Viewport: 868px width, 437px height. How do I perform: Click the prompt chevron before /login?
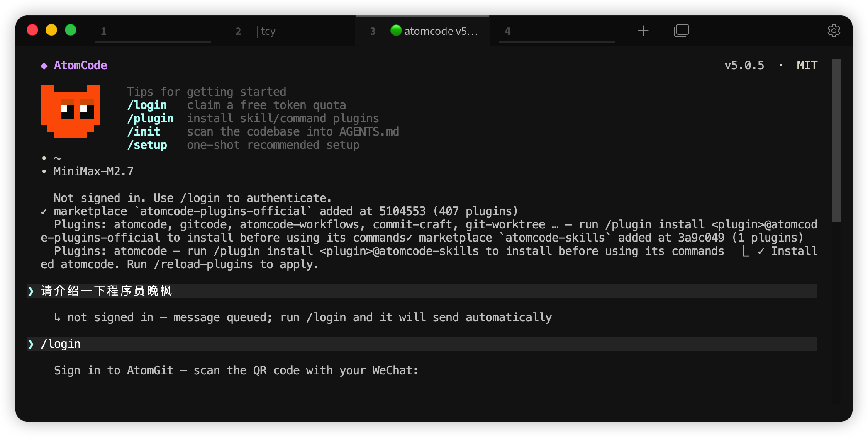pyautogui.click(x=31, y=344)
